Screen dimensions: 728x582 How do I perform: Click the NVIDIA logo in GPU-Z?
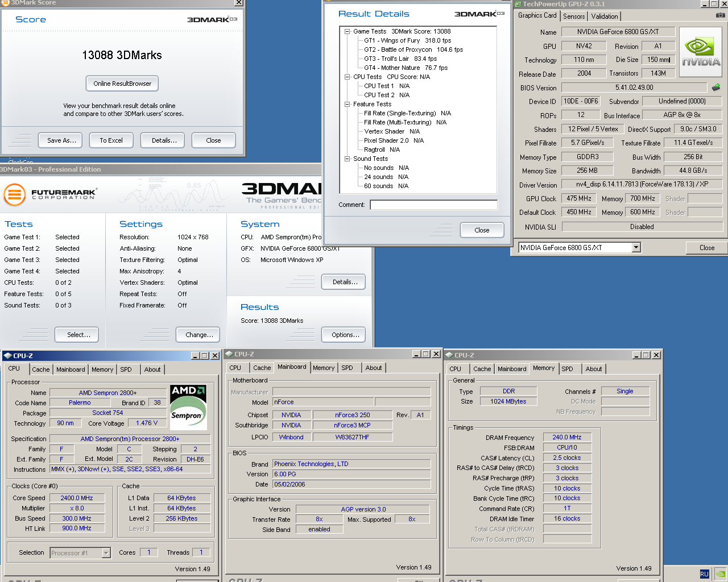pyautogui.click(x=701, y=52)
